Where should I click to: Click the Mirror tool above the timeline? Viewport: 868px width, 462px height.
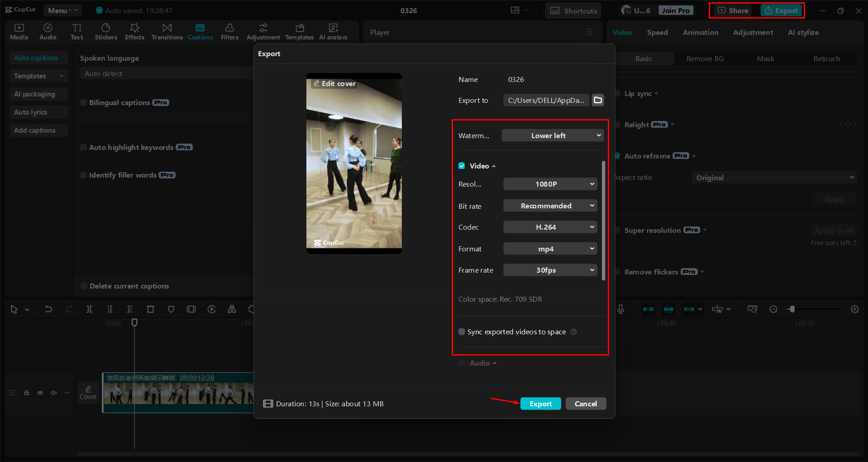pyautogui.click(x=232, y=309)
